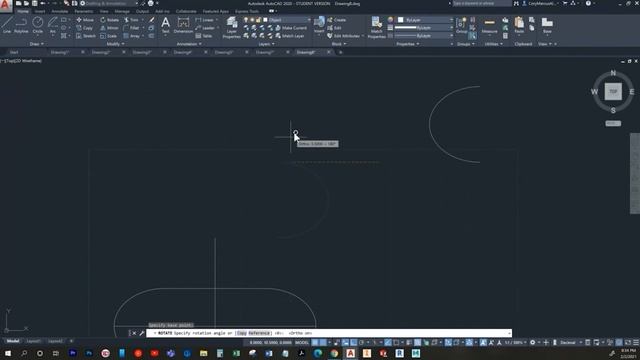Select the Dimension tool
Image resolution: width=640 pixels, height=360 pixels.
coord(183,25)
